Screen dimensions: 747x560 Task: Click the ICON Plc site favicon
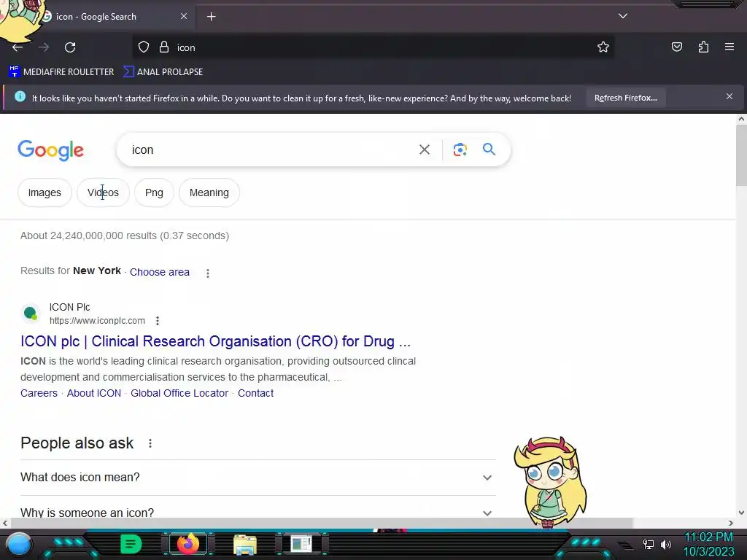pyautogui.click(x=31, y=314)
